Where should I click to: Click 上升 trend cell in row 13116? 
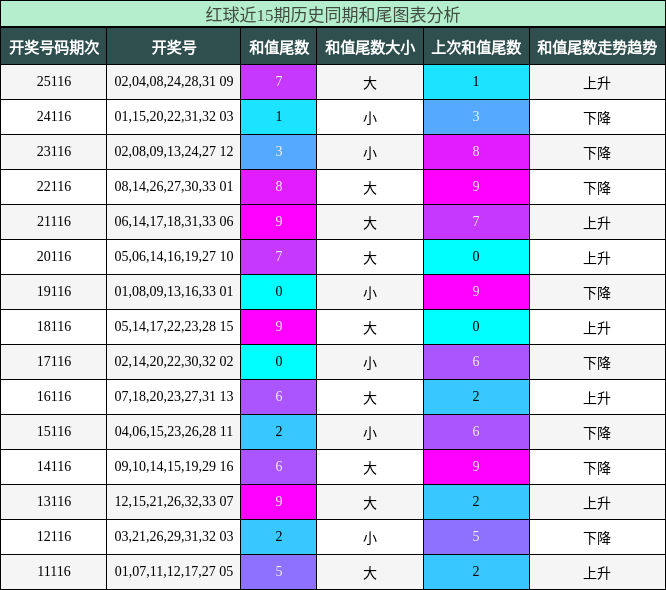coord(597,502)
